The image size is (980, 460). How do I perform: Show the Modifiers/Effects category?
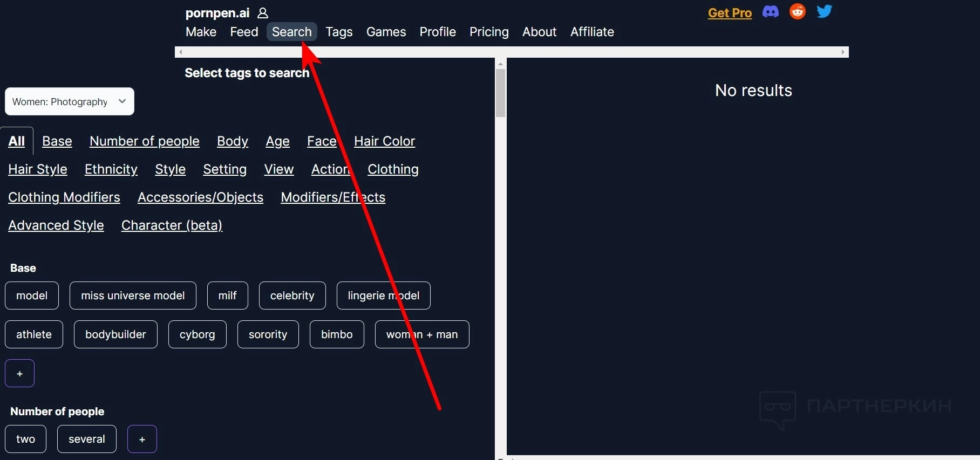tap(333, 197)
